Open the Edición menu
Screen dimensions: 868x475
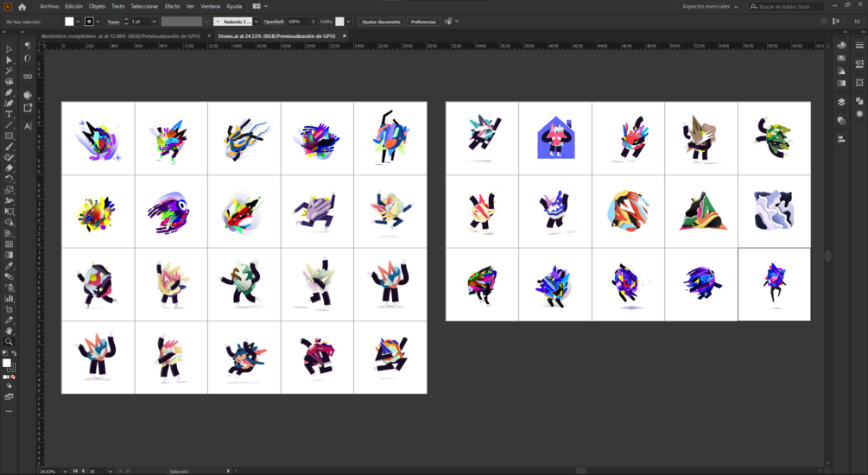73,7
